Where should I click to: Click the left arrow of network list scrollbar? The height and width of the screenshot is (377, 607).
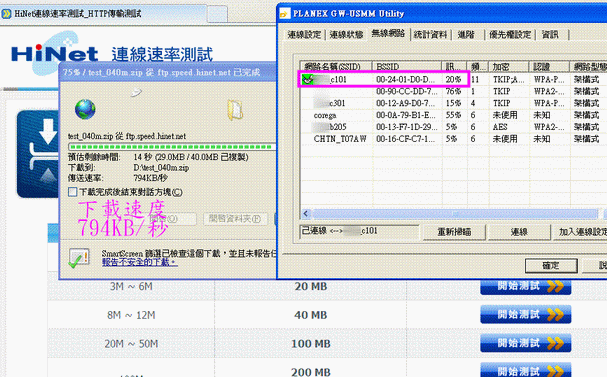306,214
